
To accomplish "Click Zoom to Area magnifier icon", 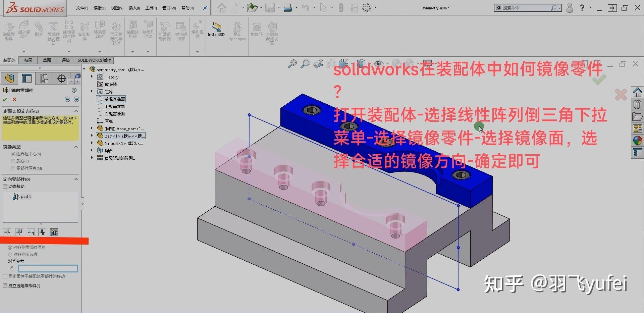I will pyautogui.click(x=305, y=63).
